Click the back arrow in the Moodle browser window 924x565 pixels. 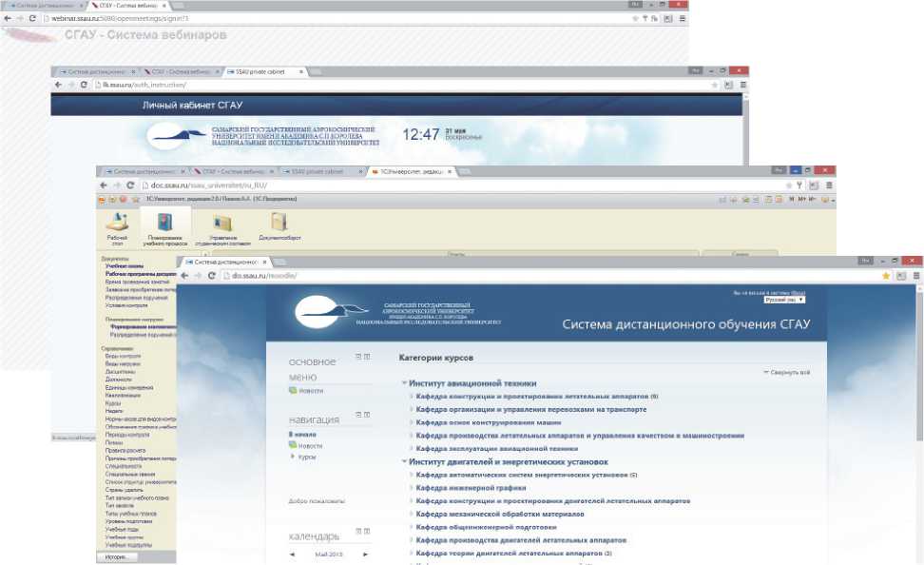pyautogui.click(x=184, y=276)
